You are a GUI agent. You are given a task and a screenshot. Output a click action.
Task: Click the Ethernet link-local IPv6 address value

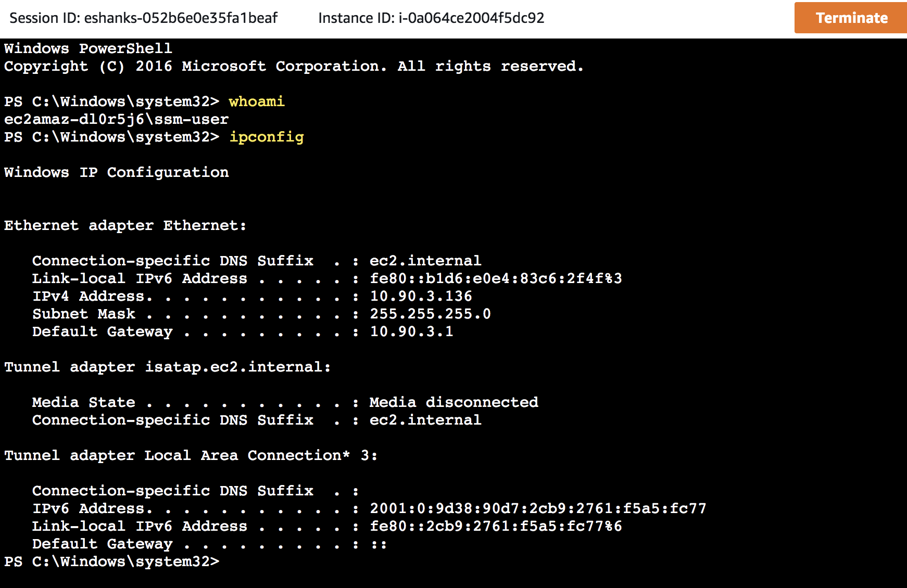(x=496, y=278)
